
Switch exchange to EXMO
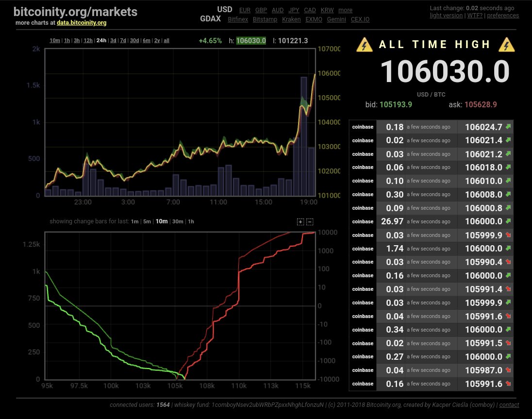314,19
